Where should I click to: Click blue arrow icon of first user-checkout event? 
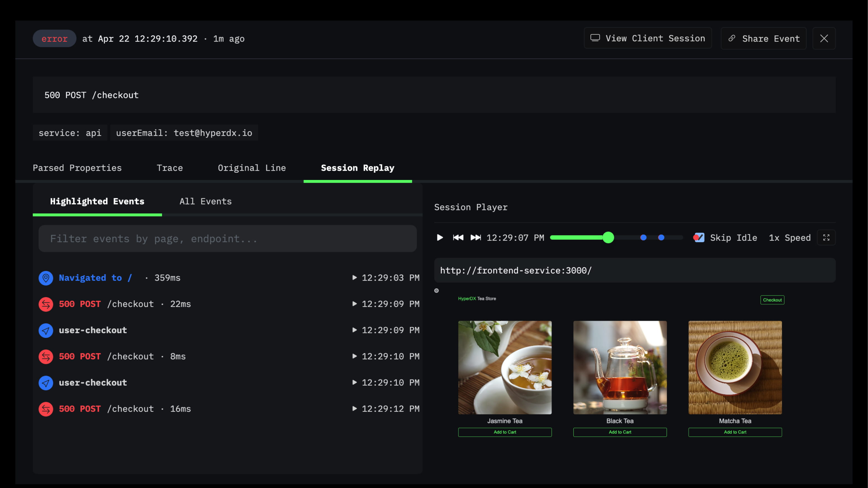pyautogui.click(x=46, y=330)
